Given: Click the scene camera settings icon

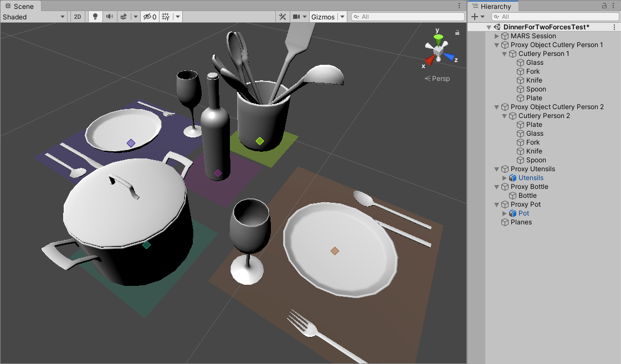Looking at the screenshot, I should (296, 17).
